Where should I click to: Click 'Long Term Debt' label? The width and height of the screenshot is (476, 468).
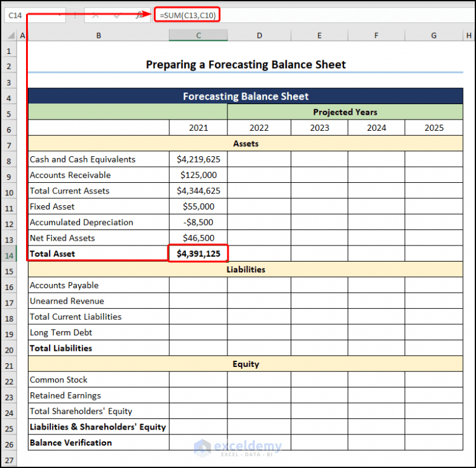(x=61, y=332)
